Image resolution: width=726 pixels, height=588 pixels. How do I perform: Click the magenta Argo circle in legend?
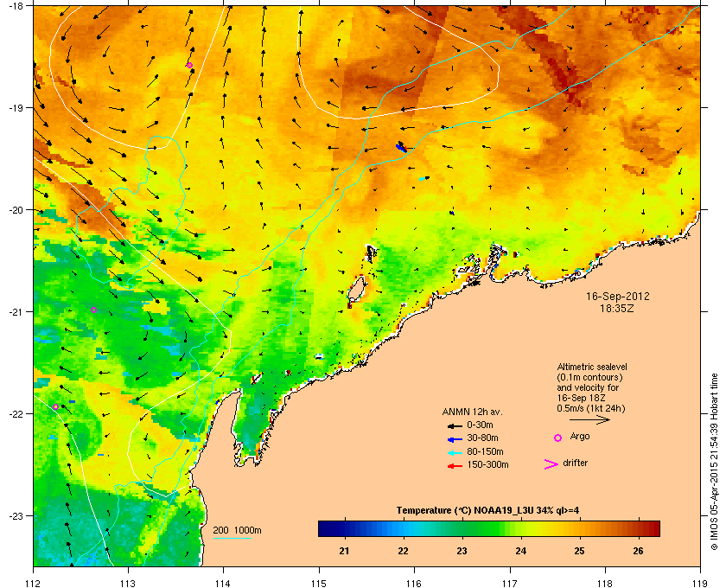[558, 438]
